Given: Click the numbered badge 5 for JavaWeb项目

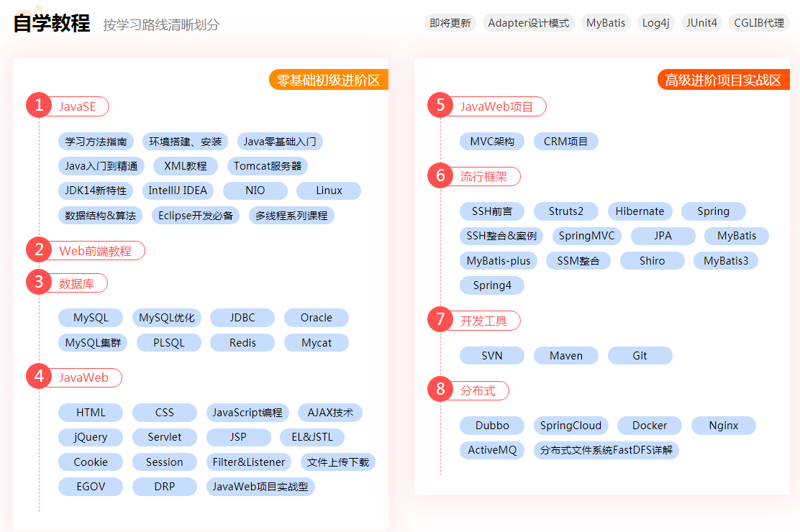Looking at the screenshot, I should pos(441,106).
